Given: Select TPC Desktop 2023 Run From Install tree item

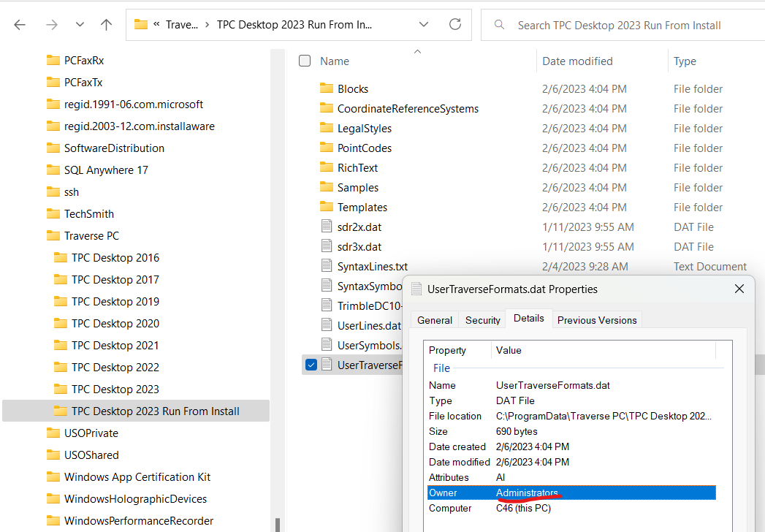Looking at the screenshot, I should point(136,411).
